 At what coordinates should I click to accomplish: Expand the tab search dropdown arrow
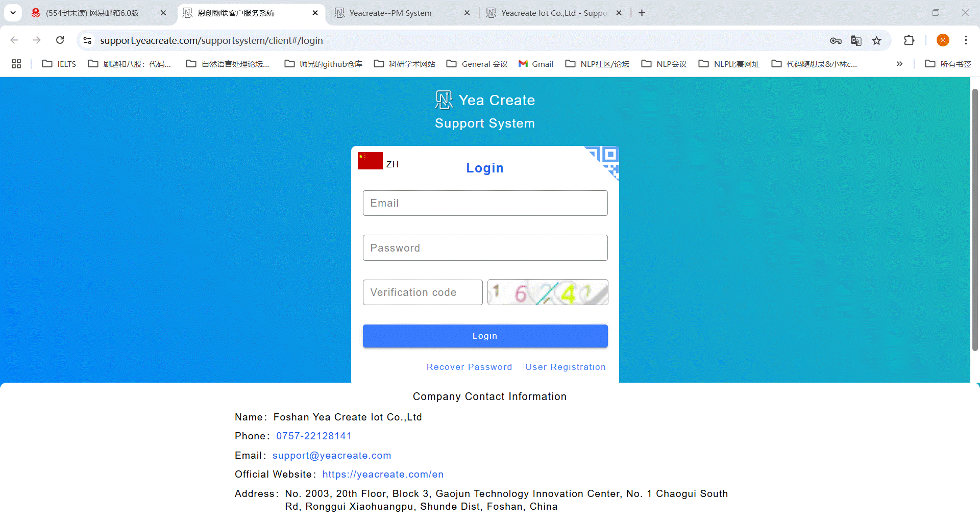click(13, 13)
